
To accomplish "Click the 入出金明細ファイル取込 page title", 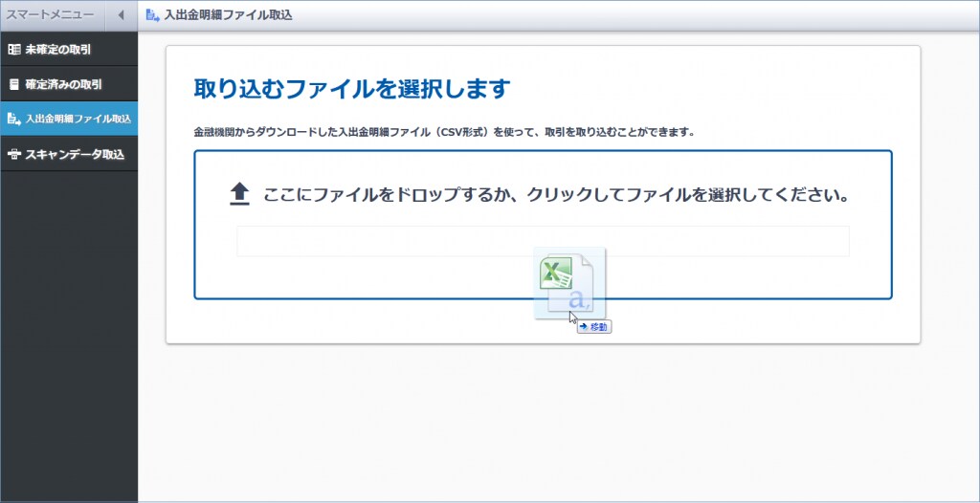I will click(x=228, y=15).
